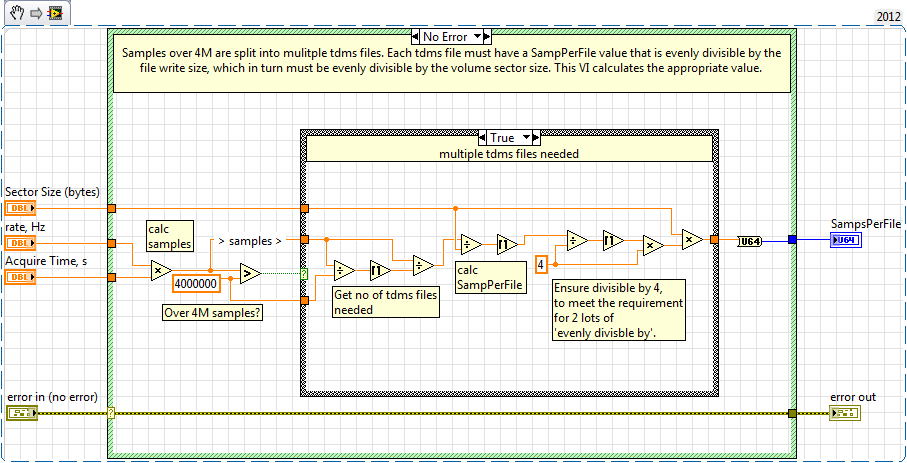Select the Acquire Time, s DBL terminal
Screen dimensions: 907x463
click(20, 278)
